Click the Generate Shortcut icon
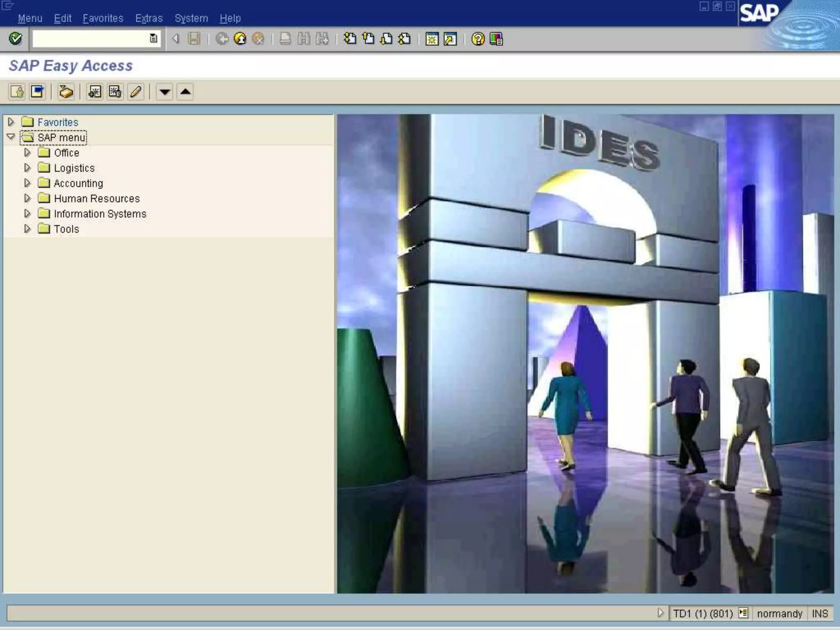The width and height of the screenshot is (840, 630). coord(450,39)
